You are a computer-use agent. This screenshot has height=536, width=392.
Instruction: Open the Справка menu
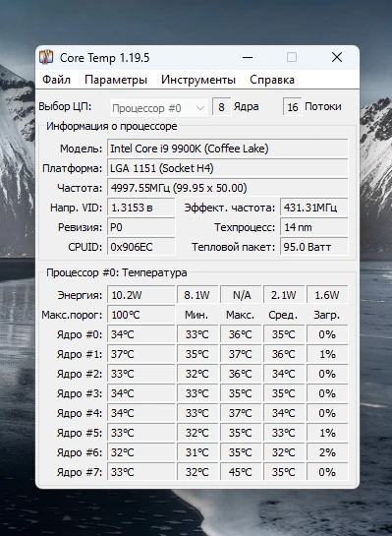coord(272,80)
